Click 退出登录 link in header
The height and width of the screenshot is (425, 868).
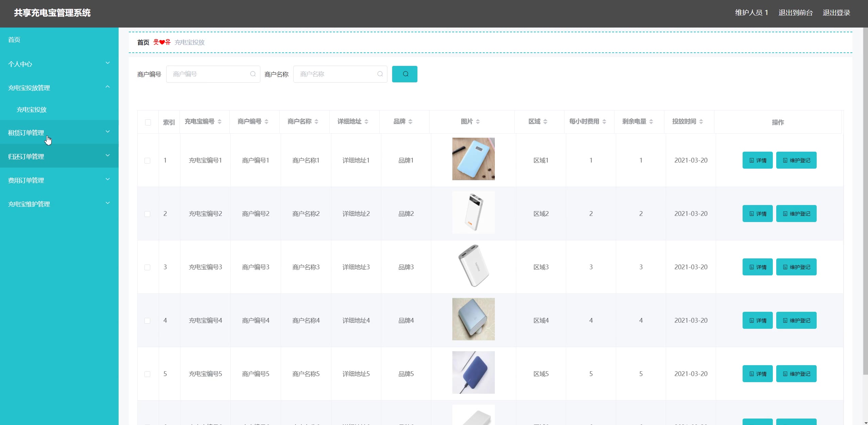(836, 13)
